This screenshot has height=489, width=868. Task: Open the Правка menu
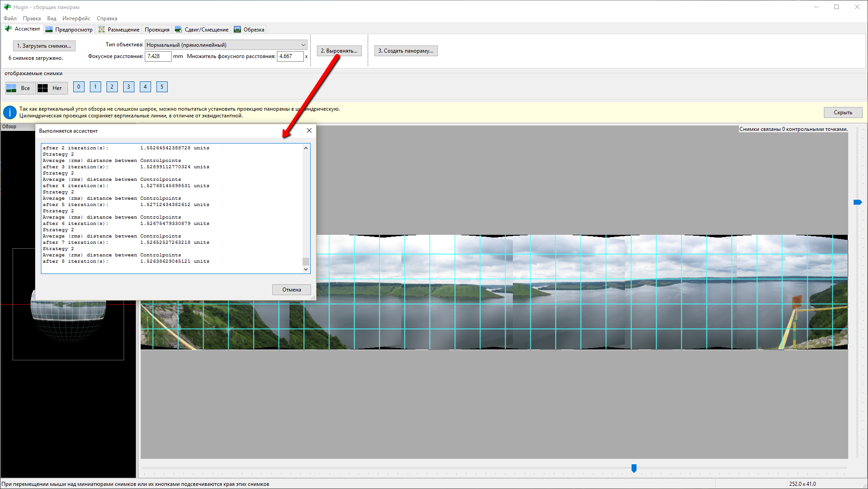pos(31,18)
